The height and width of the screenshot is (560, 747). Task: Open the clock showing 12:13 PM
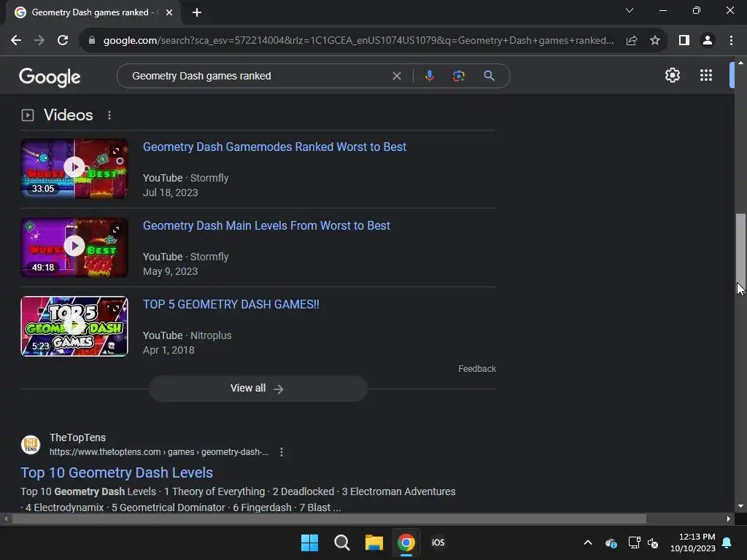693,542
